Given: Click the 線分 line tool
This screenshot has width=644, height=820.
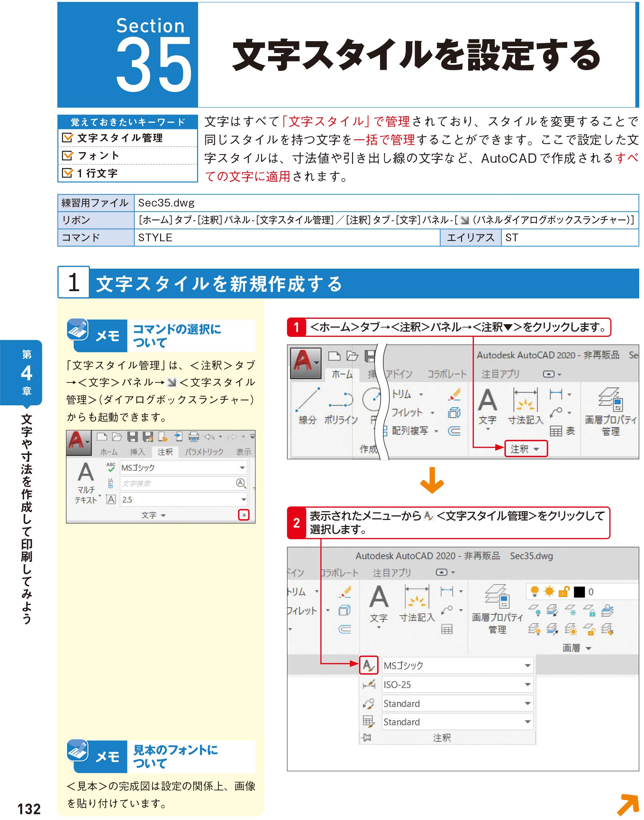Looking at the screenshot, I should tap(308, 406).
